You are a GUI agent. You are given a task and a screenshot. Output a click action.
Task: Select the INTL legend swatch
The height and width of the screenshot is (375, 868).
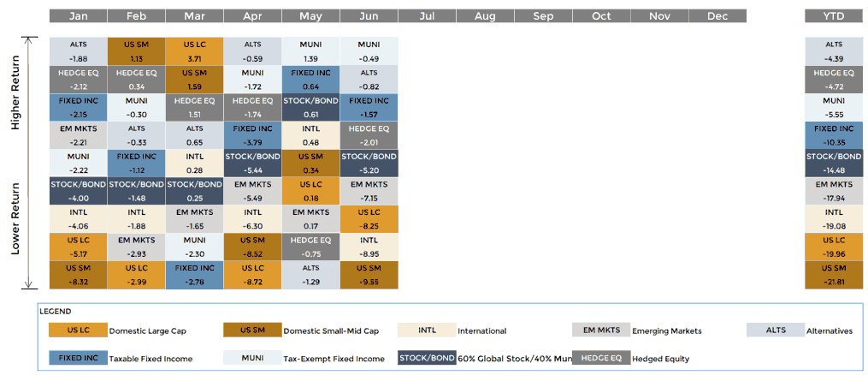click(x=427, y=330)
